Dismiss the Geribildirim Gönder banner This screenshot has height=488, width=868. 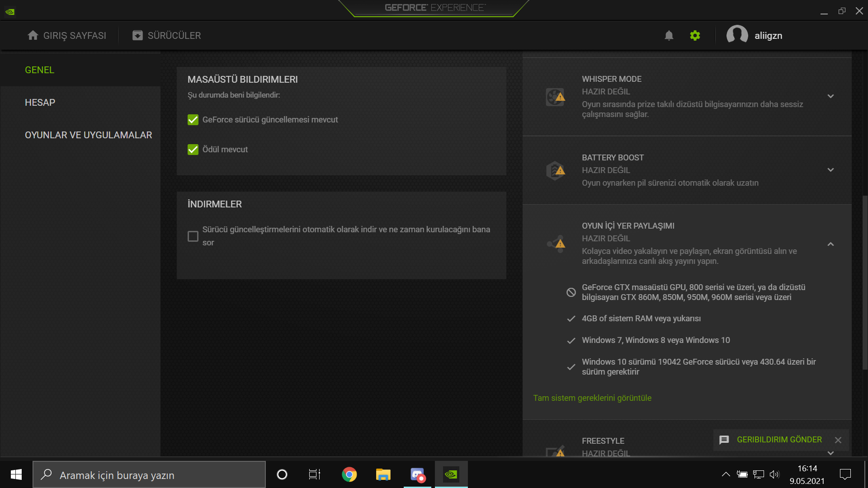click(838, 440)
